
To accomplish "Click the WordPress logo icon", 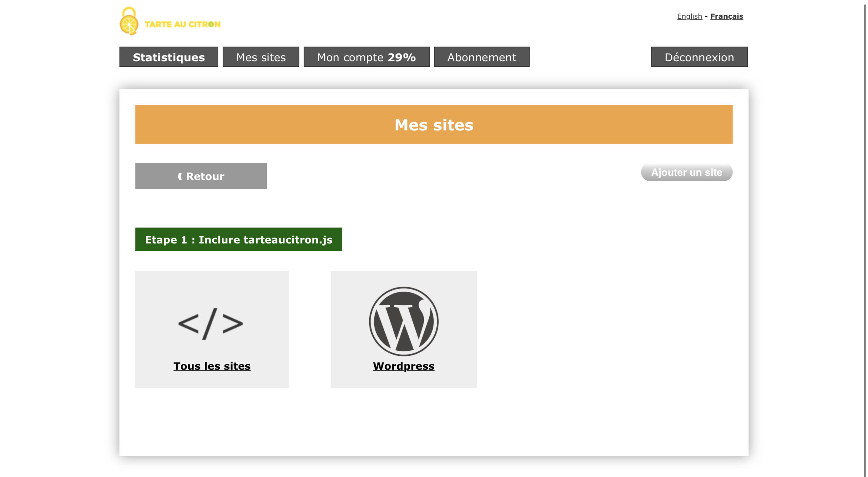I will (403, 321).
